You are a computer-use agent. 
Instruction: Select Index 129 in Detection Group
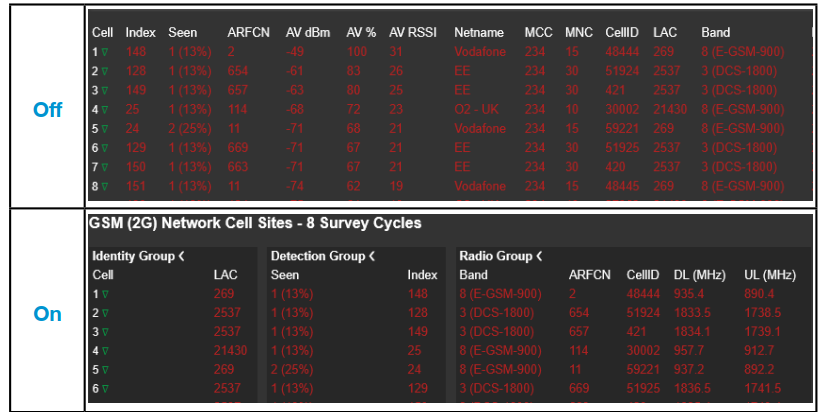(x=418, y=388)
